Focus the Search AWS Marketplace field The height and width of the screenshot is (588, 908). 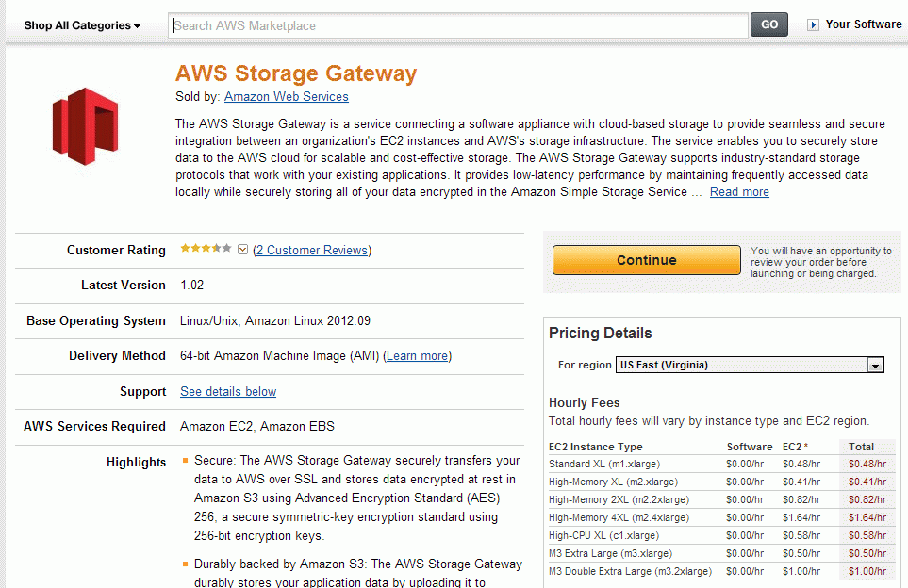tap(458, 25)
